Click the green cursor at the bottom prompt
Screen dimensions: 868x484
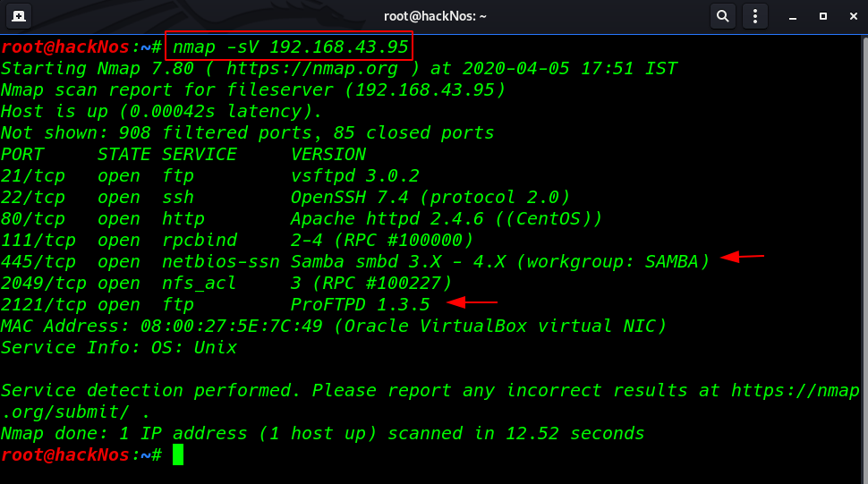(x=178, y=454)
